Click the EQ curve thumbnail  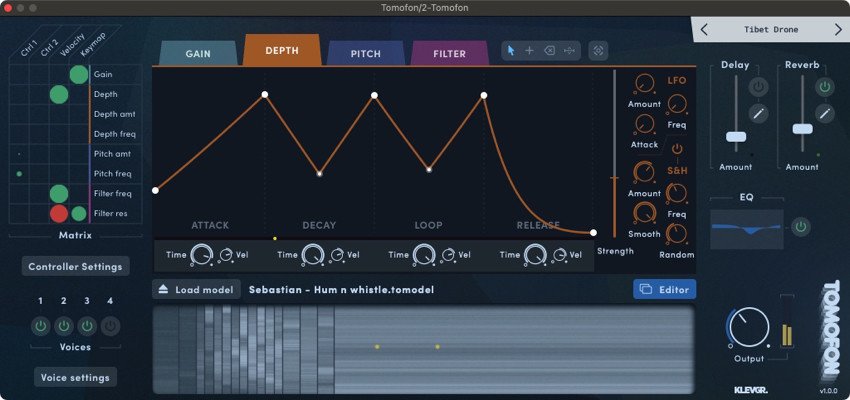click(747, 229)
